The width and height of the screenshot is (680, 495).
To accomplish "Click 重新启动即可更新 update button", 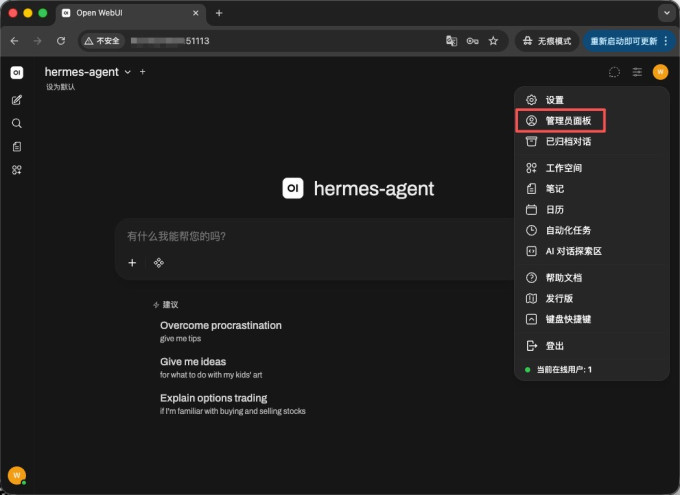I will tap(628, 41).
